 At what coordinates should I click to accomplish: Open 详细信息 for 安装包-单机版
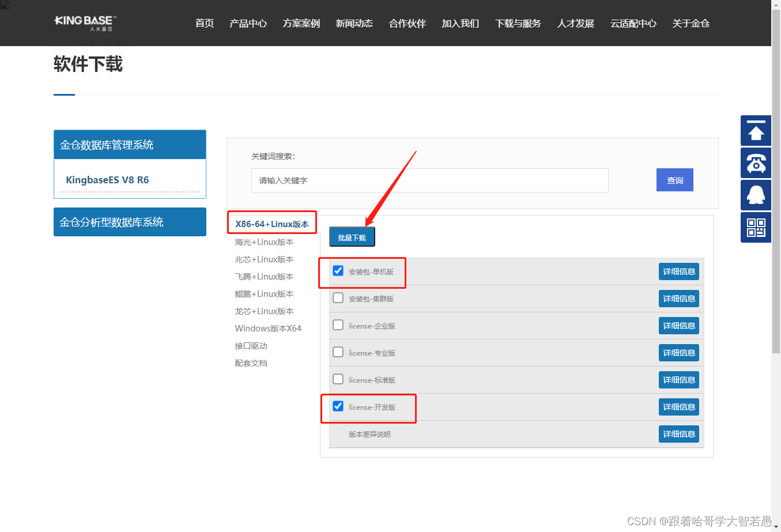[x=679, y=271]
